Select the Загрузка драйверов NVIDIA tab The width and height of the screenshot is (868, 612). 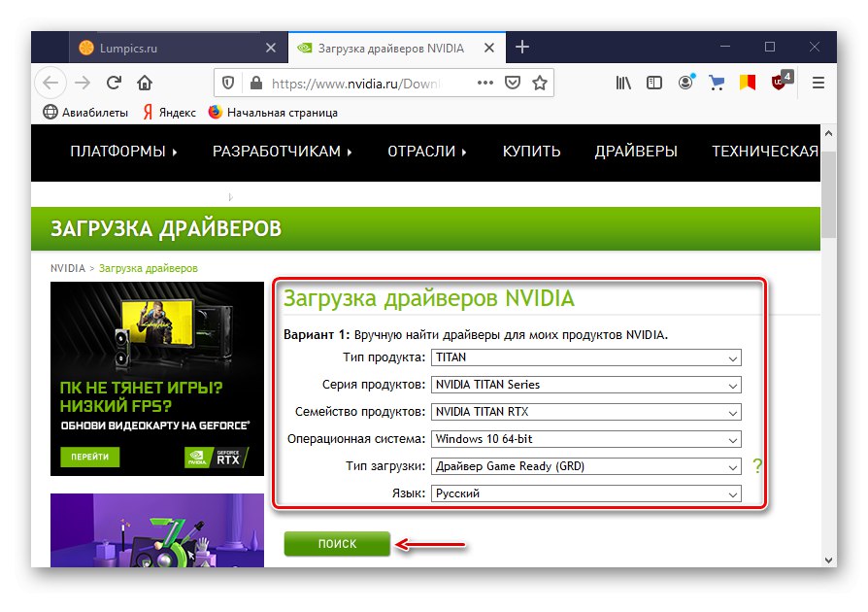(x=396, y=49)
